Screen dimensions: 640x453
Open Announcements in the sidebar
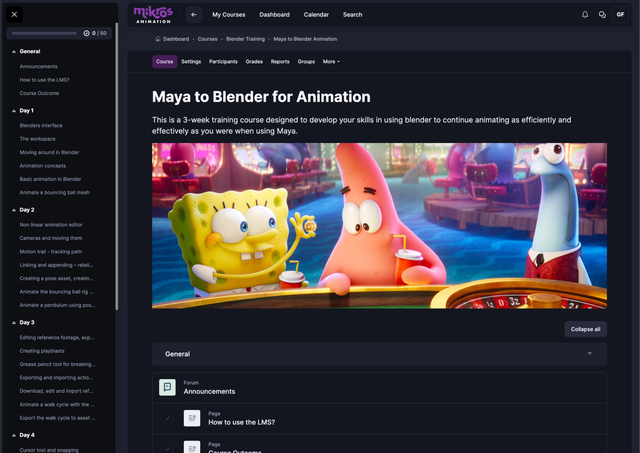coord(38,67)
